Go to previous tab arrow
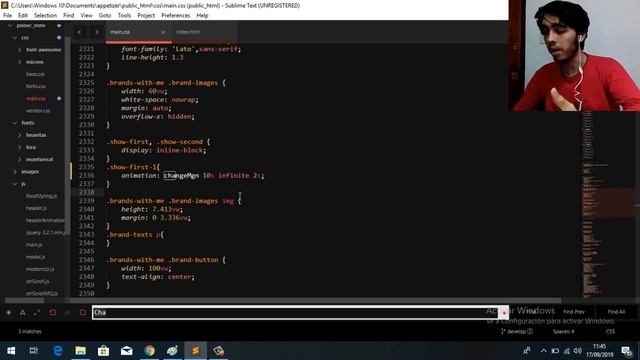Viewport: 640px width, 360px height. (80, 32)
